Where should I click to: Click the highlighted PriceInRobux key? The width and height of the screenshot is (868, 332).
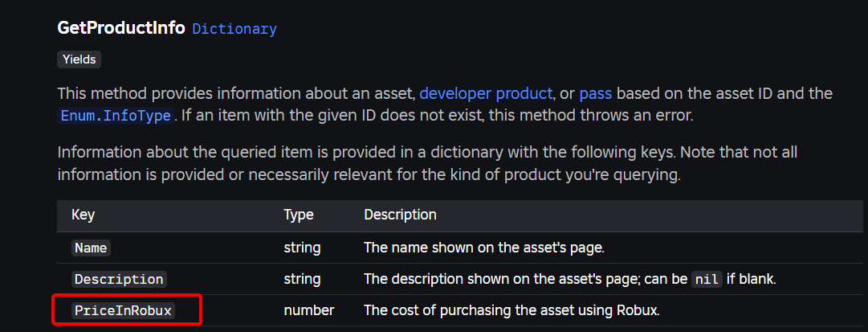coord(123,310)
